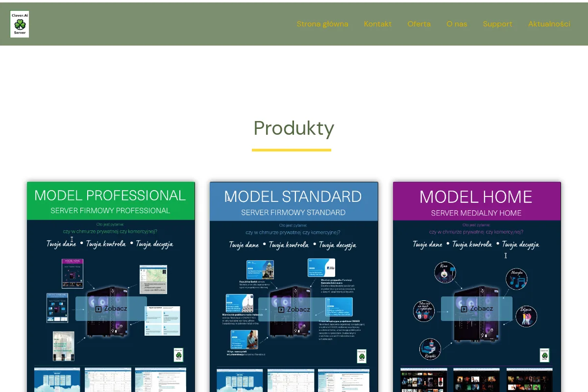Click the MODEL PROFESSIONAL green header
This screenshot has height=392, width=588.
[x=111, y=201]
